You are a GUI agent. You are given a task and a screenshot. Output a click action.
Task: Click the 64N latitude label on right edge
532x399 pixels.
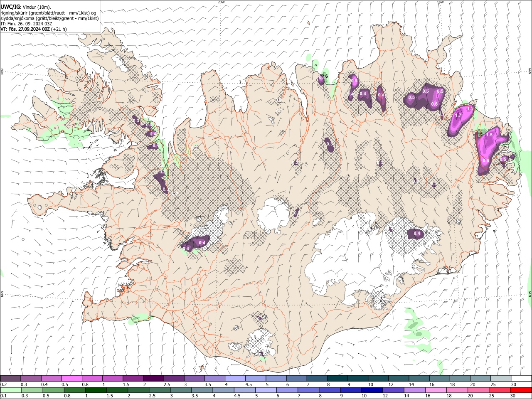point(530,293)
